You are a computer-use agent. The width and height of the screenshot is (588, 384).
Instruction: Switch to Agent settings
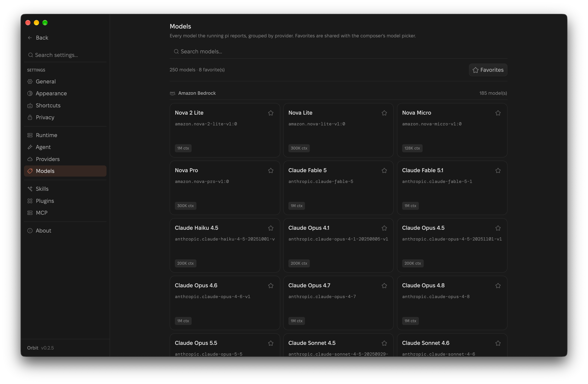coord(65,147)
